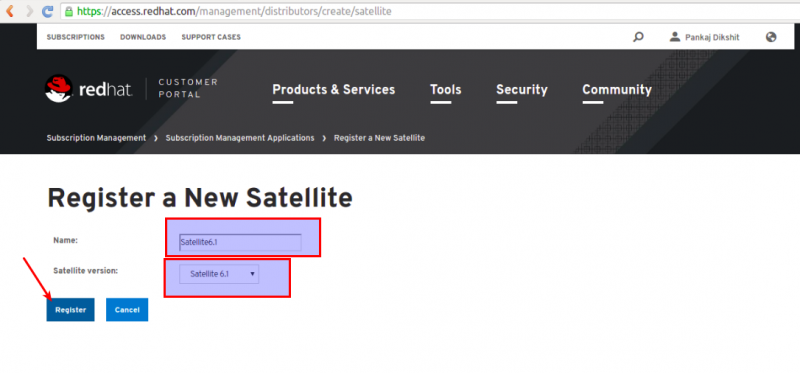Open search via magnifier icon

pyautogui.click(x=638, y=37)
